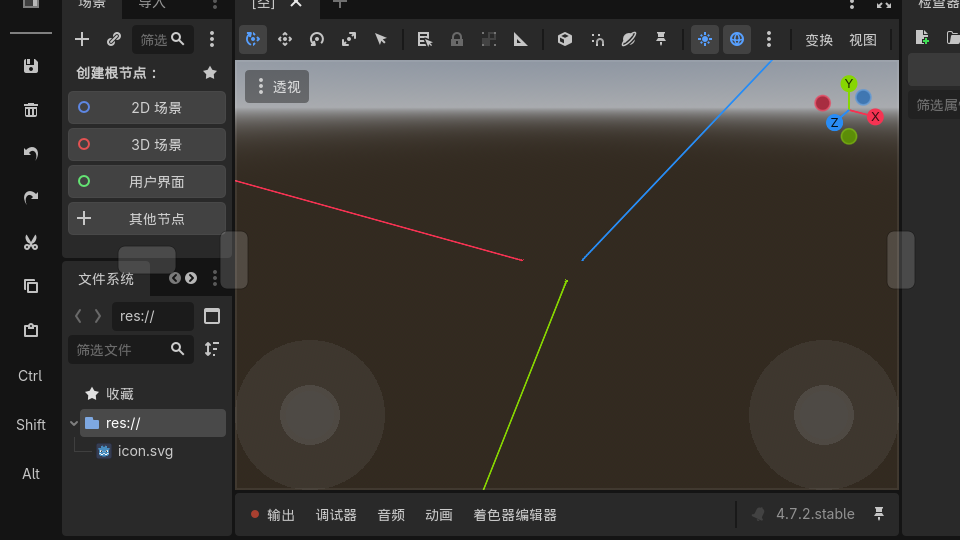Toggle preview environment globe icon
The width and height of the screenshot is (960, 540).
pyautogui.click(x=737, y=39)
